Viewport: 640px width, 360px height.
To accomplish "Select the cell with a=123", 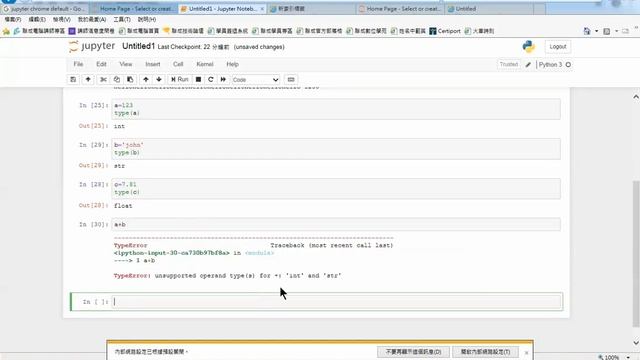I will pyautogui.click(x=336, y=109).
